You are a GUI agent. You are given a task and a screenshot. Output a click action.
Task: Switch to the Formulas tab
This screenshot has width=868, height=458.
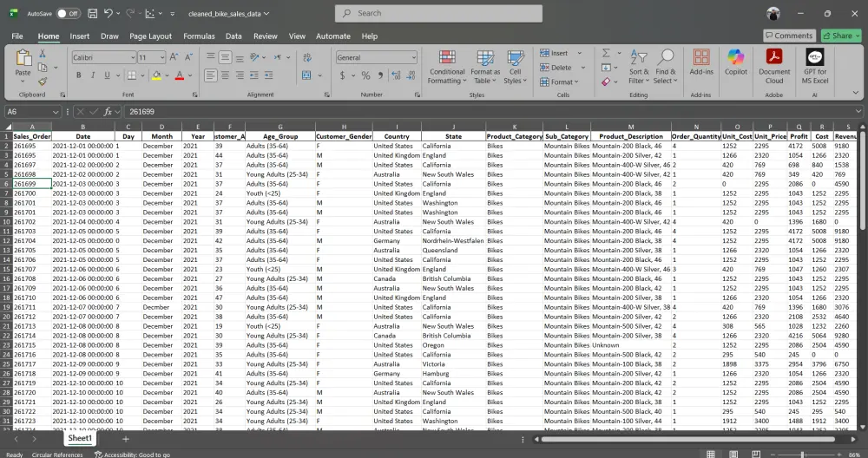(x=199, y=36)
